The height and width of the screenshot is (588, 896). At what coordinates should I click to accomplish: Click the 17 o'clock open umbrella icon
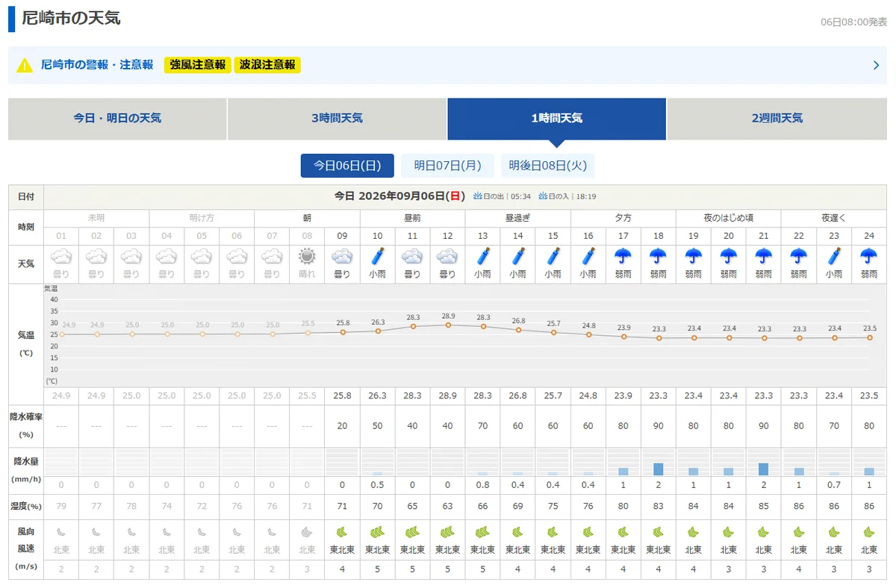[623, 256]
